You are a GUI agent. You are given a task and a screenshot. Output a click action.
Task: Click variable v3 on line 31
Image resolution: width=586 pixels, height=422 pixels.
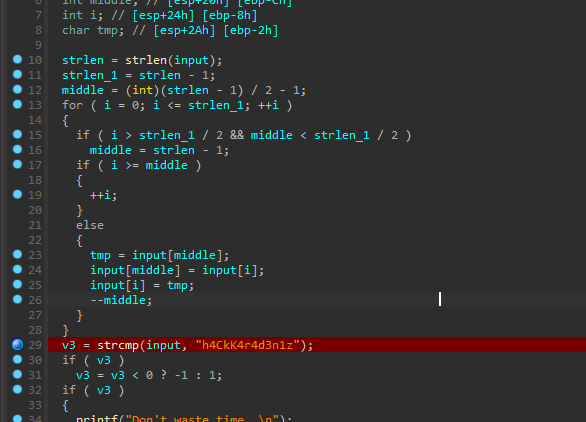click(x=83, y=375)
